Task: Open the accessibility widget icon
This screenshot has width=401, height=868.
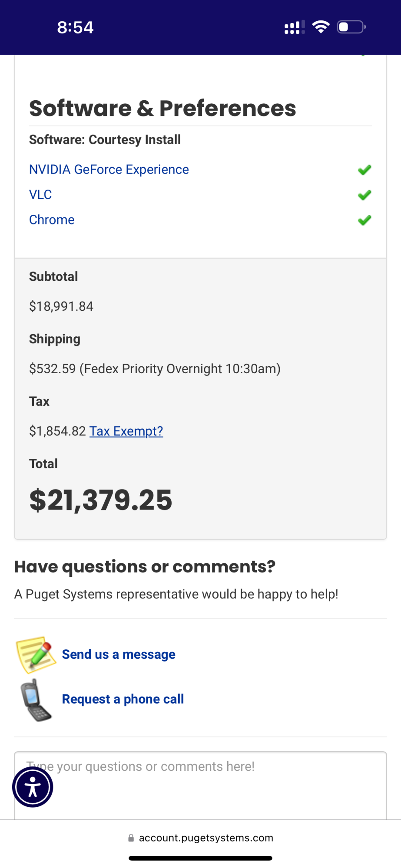Action: click(33, 787)
